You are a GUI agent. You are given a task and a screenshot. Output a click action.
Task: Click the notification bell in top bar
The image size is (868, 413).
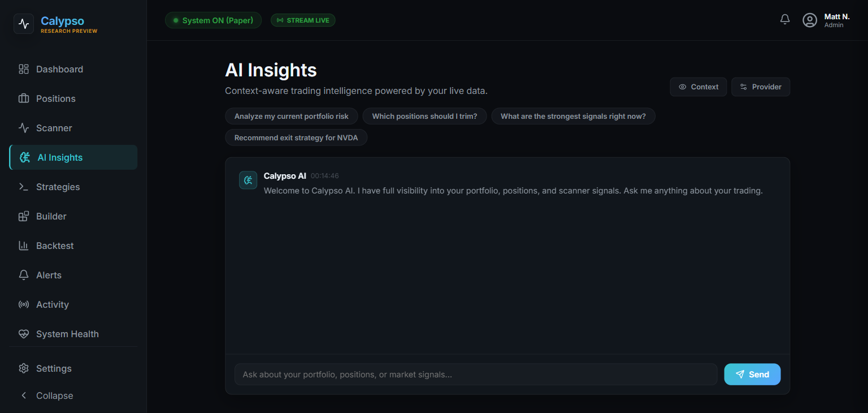coord(784,19)
